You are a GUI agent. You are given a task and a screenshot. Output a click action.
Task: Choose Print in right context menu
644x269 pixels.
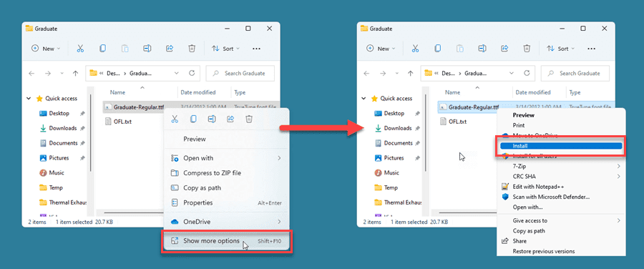click(x=560, y=125)
